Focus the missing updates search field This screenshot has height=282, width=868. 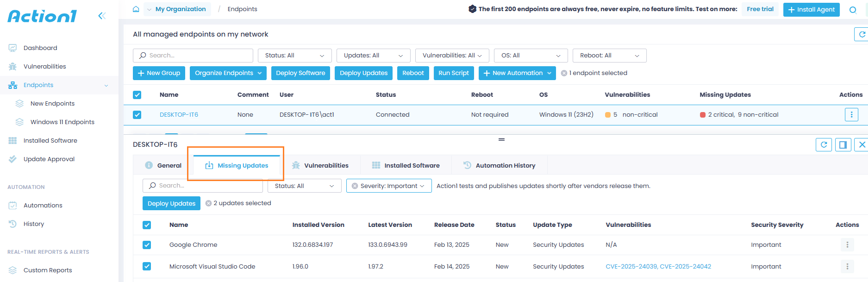203,186
